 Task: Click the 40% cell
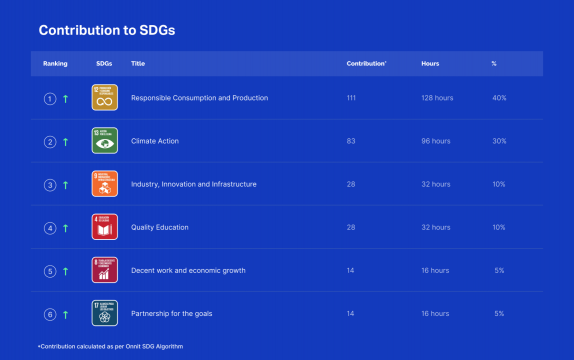499,98
